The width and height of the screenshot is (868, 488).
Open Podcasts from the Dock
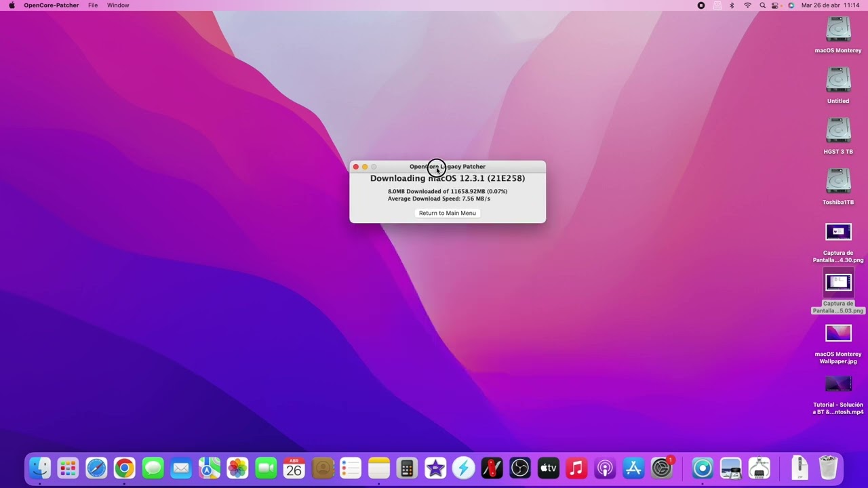[x=605, y=468]
